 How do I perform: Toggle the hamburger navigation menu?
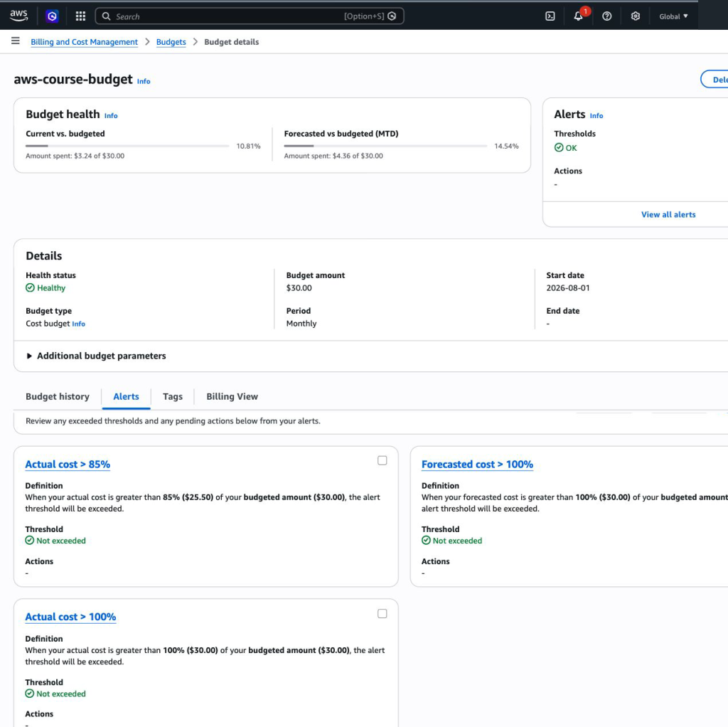point(16,41)
